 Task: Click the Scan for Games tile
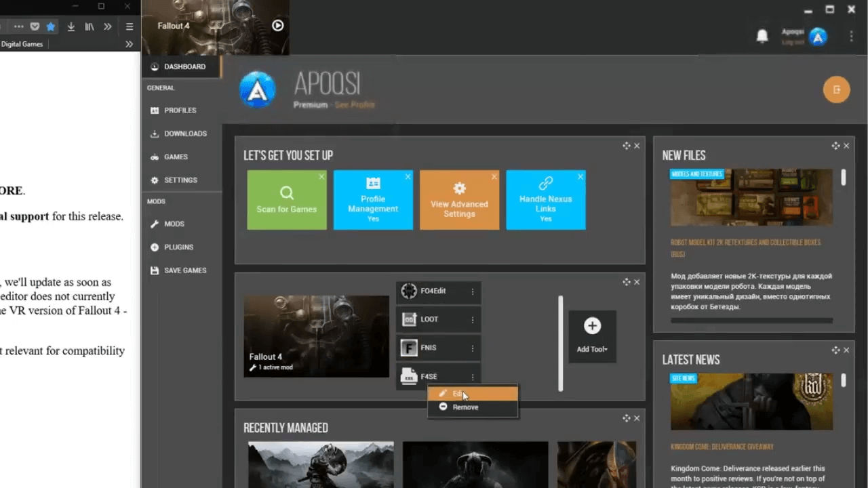click(287, 200)
